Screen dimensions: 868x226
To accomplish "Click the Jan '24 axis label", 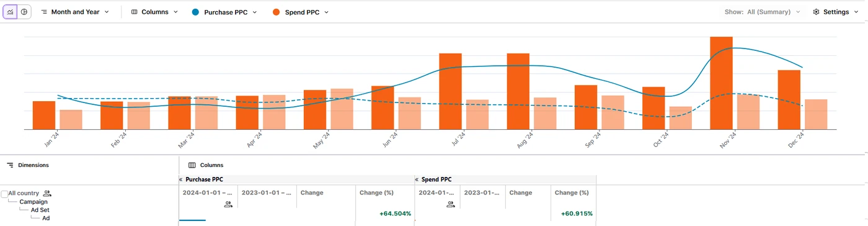I will pos(51,140).
